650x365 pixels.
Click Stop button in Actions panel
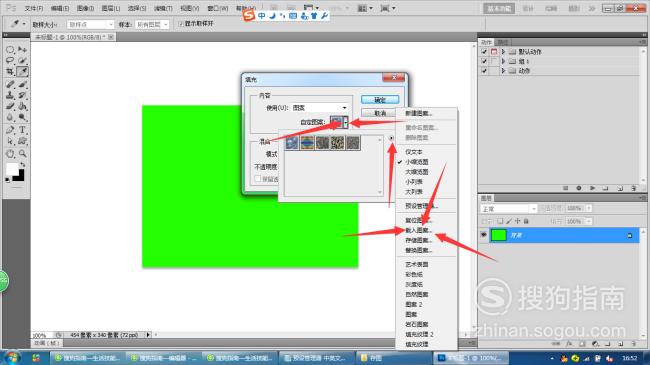pyautogui.click(x=565, y=188)
